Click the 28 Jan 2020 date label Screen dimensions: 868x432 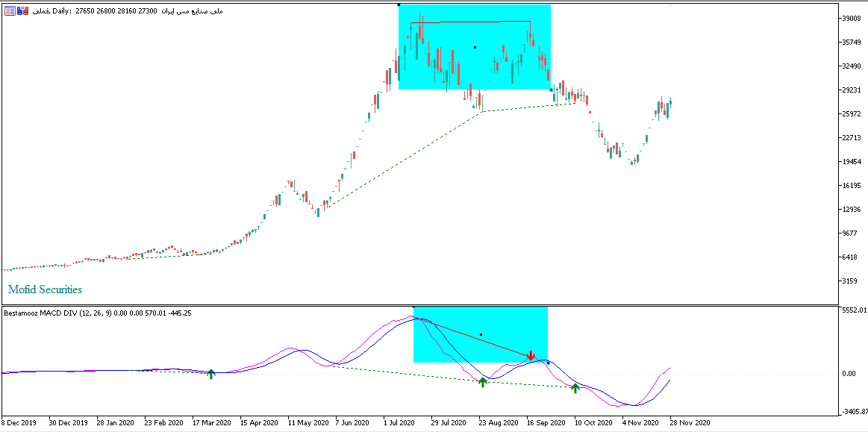pyautogui.click(x=115, y=422)
